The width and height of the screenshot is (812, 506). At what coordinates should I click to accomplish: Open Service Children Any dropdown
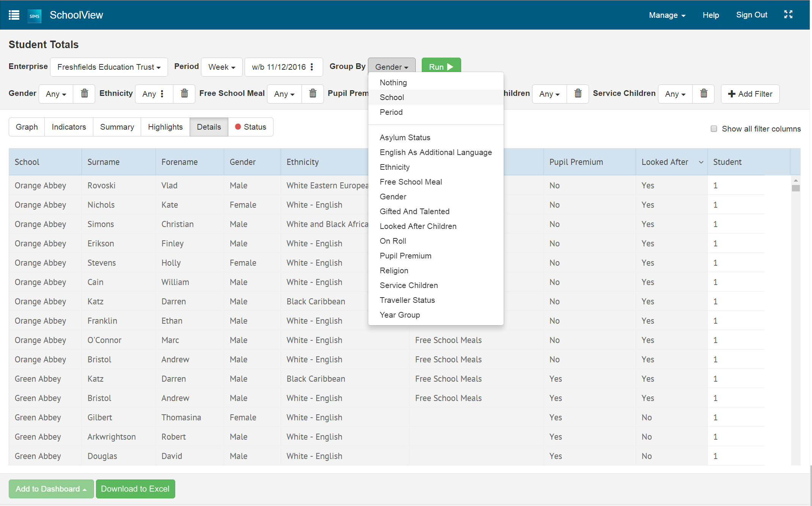pos(675,94)
